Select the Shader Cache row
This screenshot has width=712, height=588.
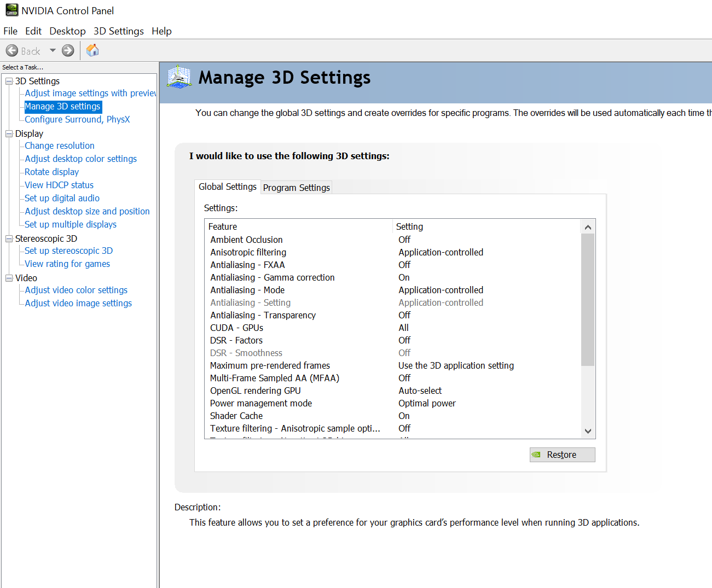[x=392, y=416]
